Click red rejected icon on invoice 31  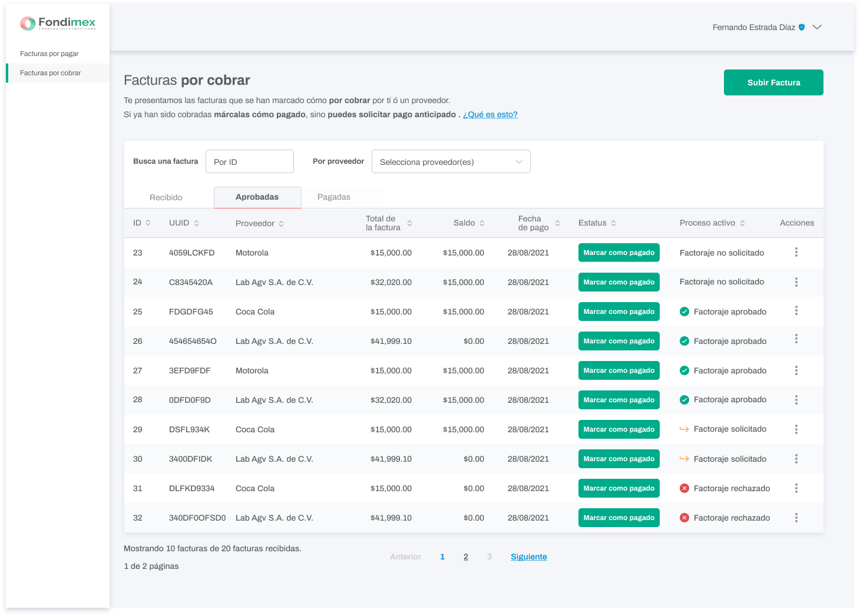tap(684, 488)
